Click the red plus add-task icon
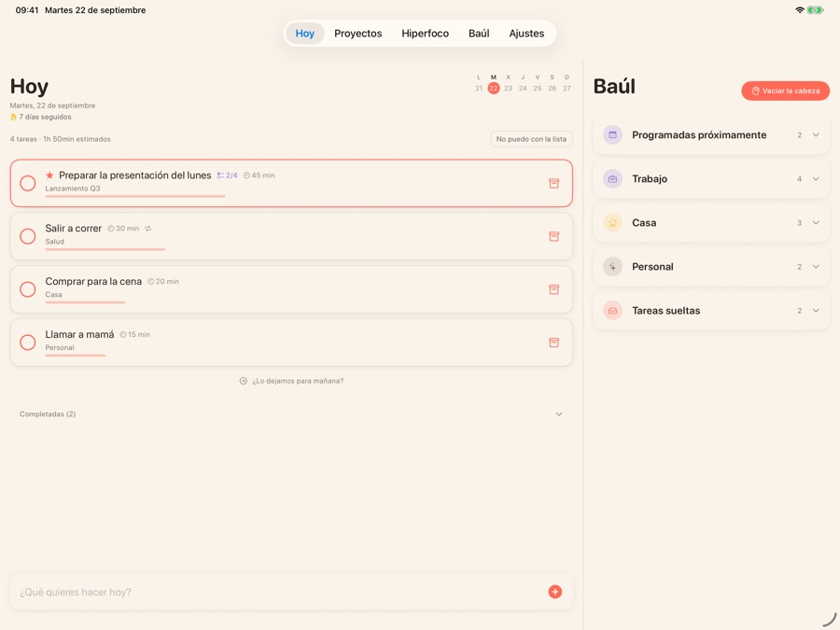 point(555,592)
